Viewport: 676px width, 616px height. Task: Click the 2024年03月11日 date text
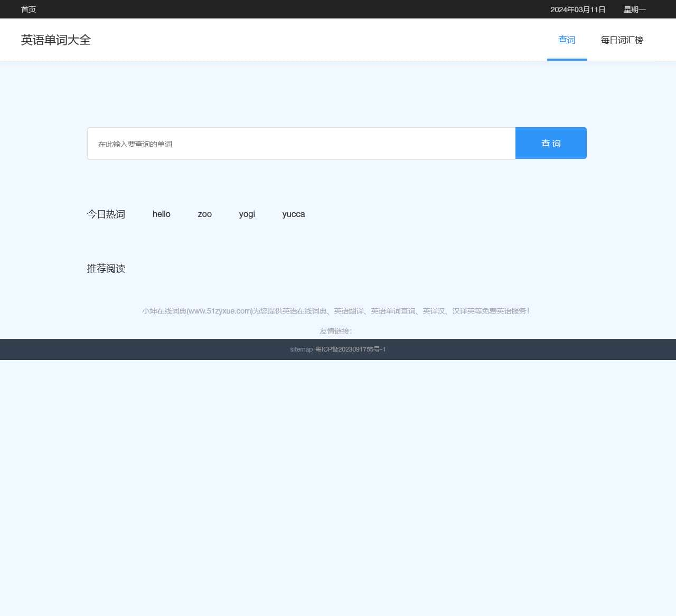tap(578, 10)
